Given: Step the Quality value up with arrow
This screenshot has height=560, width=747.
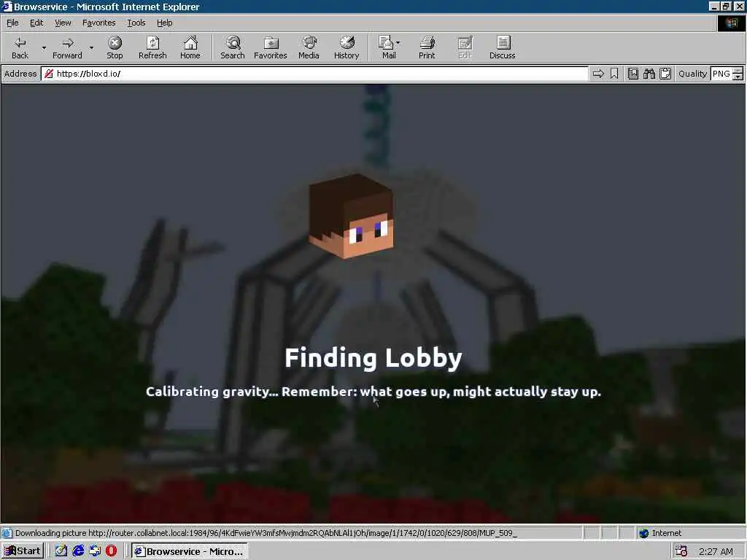Looking at the screenshot, I should (738, 71).
